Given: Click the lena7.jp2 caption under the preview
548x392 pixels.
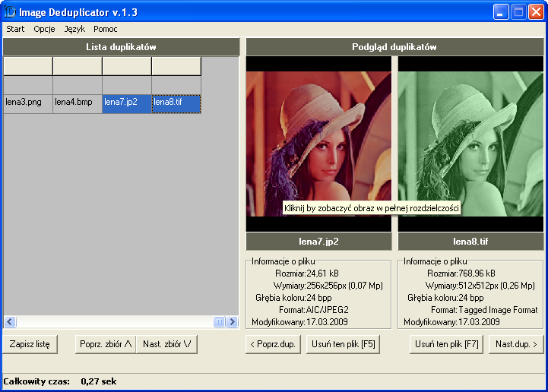Looking at the screenshot, I should pyautogui.click(x=318, y=242).
